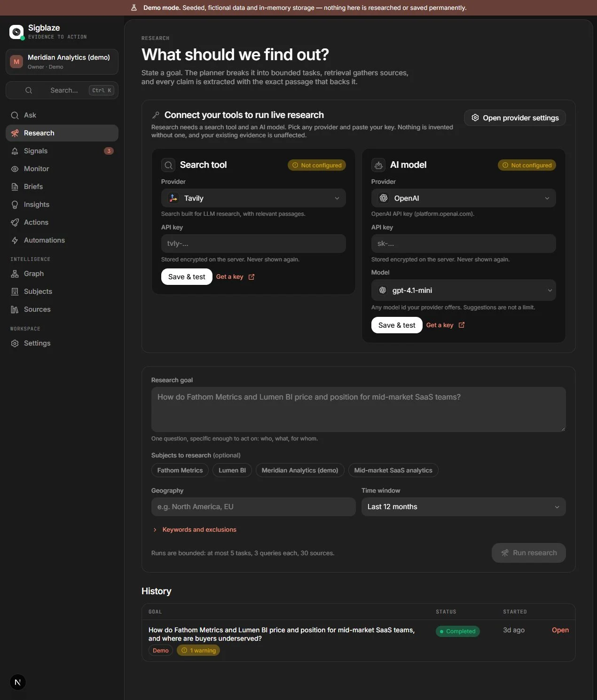Open the completed research run in History
Viewport: 597px width, 700px height.
pos(560,630)
